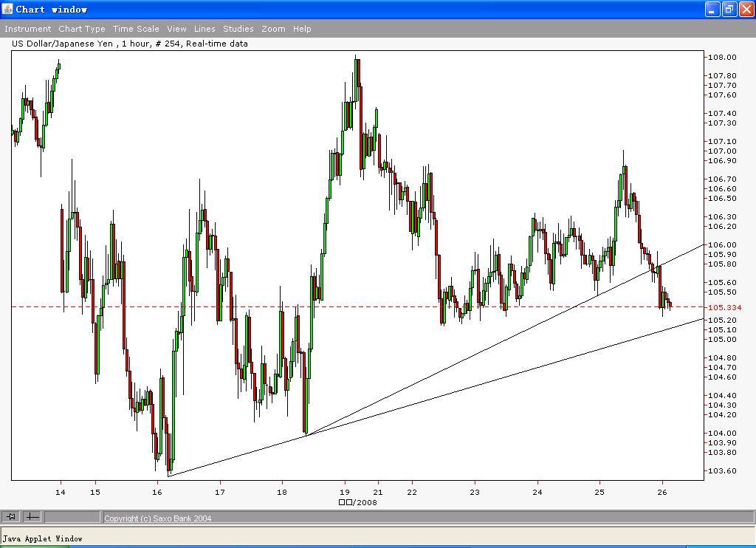Click the Java icon in the title bar
The image size is (756, 548).
click(7, 9)
